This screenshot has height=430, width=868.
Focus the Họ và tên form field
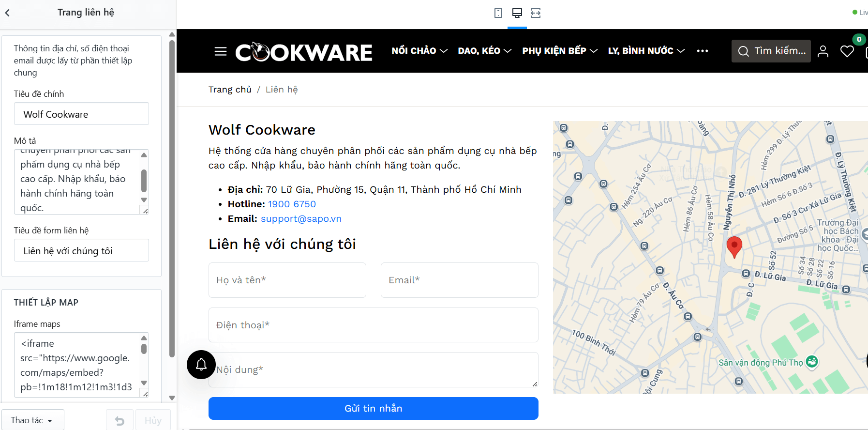[x=287, y=280]
